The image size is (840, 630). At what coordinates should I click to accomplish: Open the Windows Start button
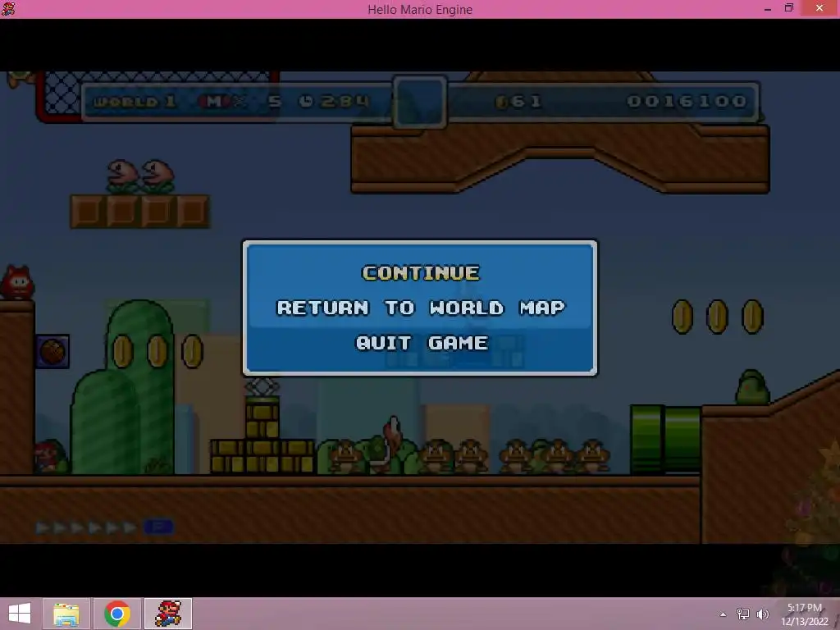coord(20,614)
